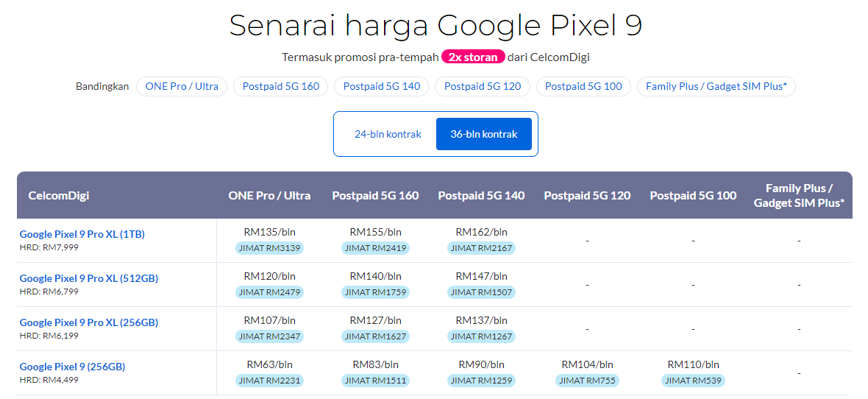This screenshot has height=399, width=868.
Task: Open Google Pixel 9 Pro XL (1TB) link
Action: tap(82, 234)
